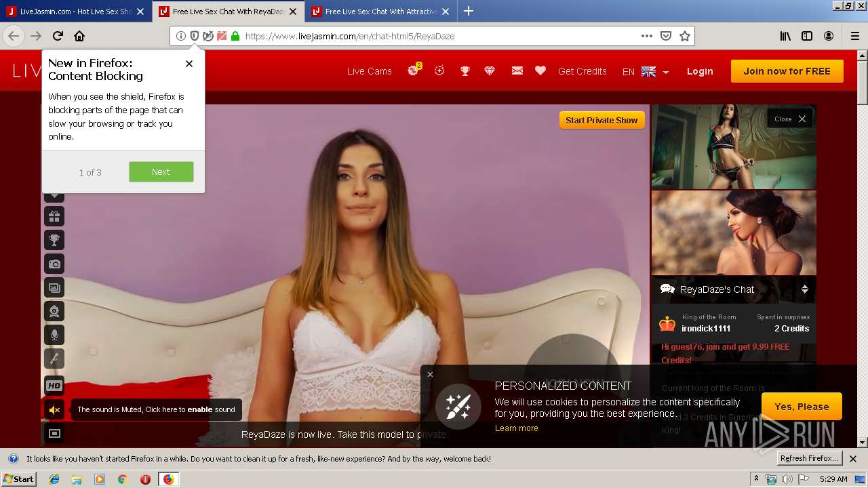The image size is (868, 488).
Task: Click the spinning wheel icon in header
Action: [439, 70]
